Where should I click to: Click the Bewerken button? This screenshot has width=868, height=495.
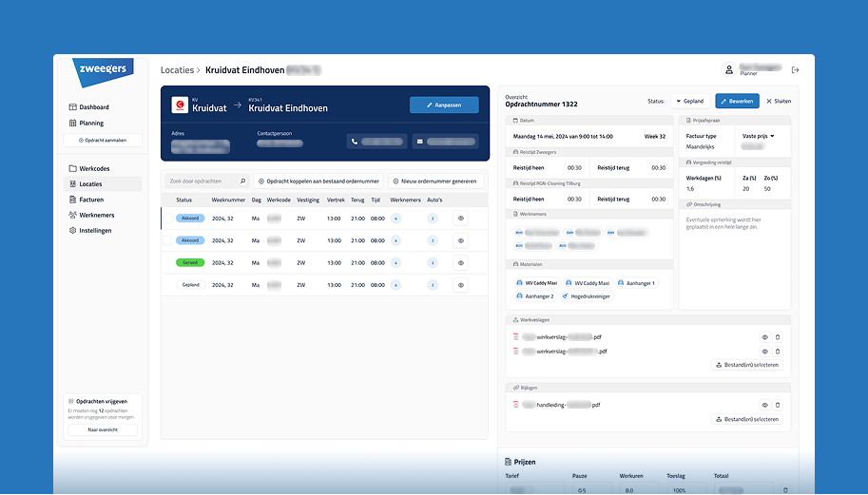pyautogui.click(x=737, y=101)
